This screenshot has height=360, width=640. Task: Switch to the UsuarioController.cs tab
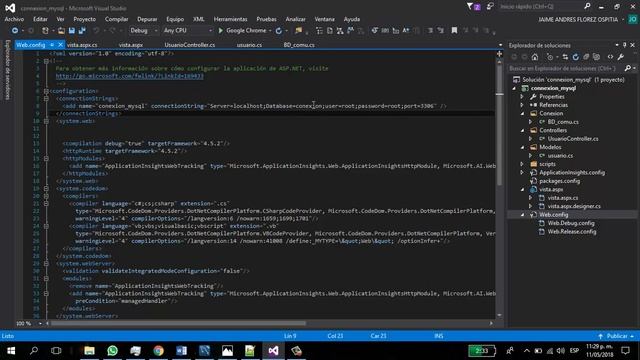click(189, 45)
